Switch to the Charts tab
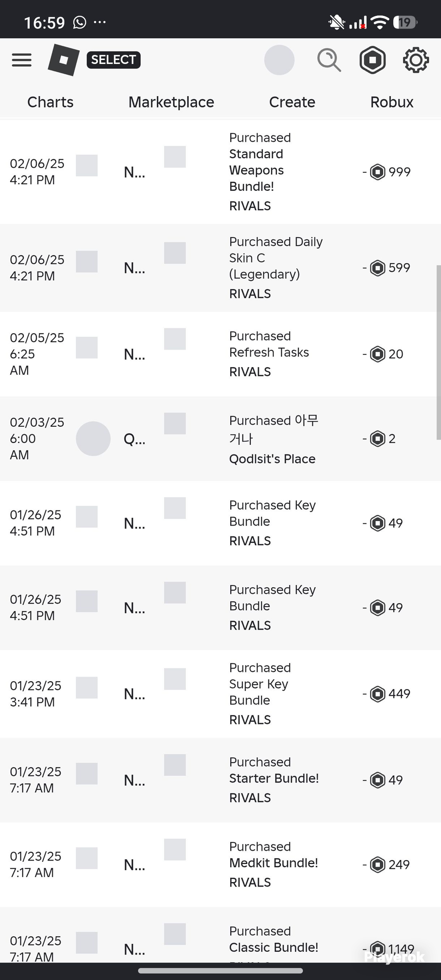 pos(50,102)
